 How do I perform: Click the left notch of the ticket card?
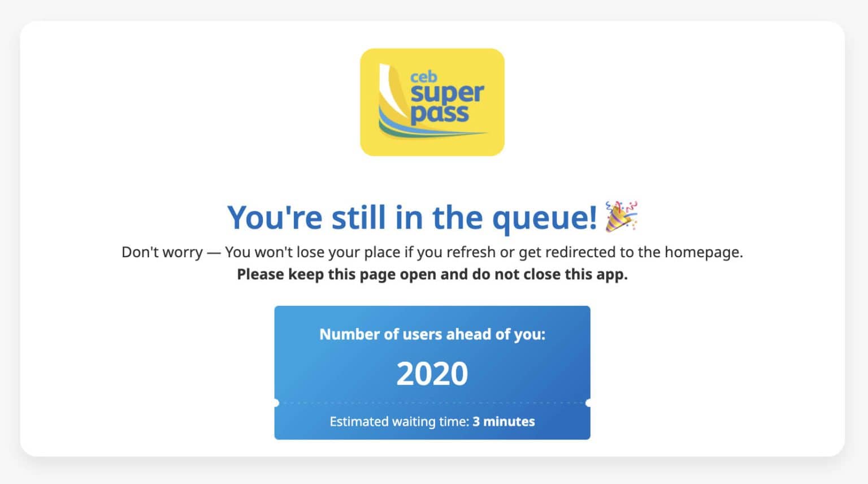point(276,403)
